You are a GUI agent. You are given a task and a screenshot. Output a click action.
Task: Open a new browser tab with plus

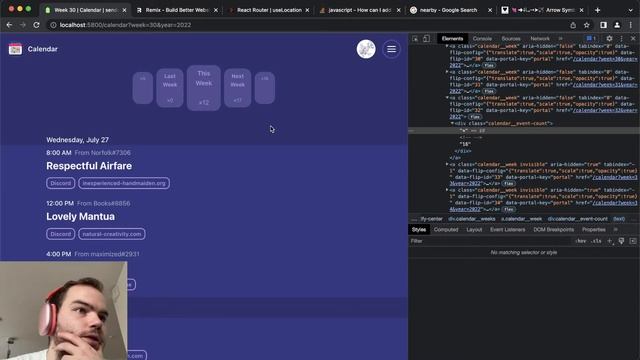598,10
